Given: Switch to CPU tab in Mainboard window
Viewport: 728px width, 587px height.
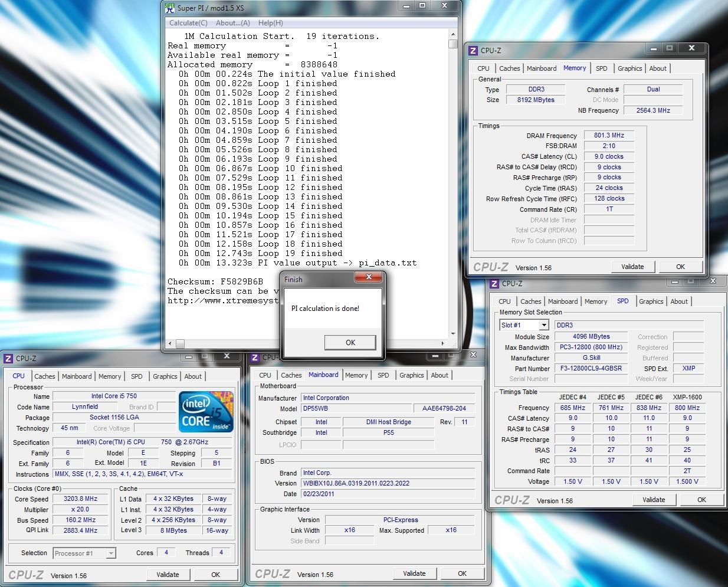Looking at the screenshot, I should 265,375.
